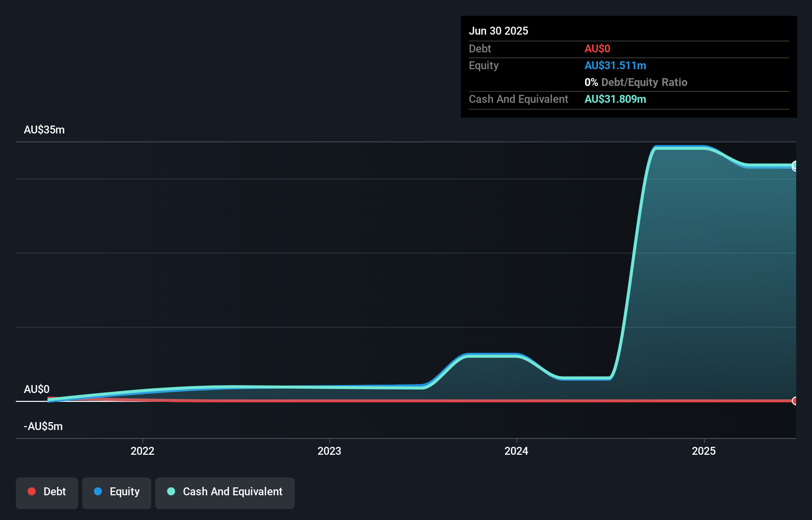Select the 2025 axis label
The height and width of the screenshot is (520, 812).
tap(704, 451)
